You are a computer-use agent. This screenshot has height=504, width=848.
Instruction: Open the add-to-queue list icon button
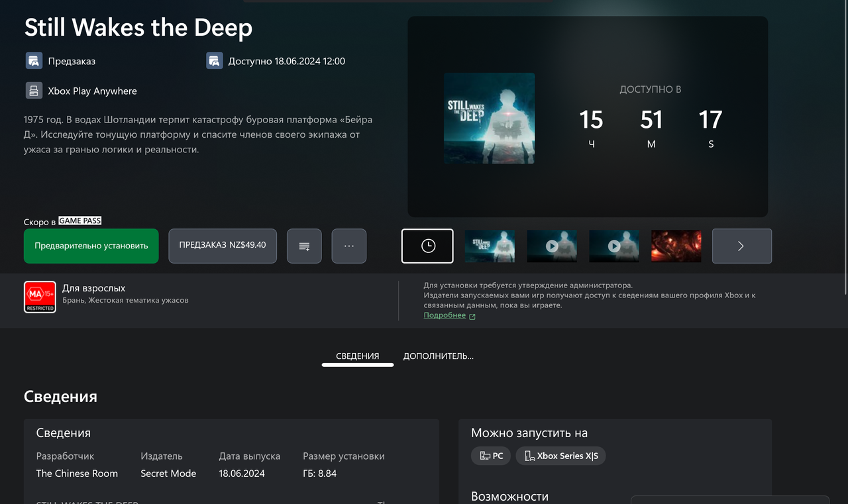[x=304, y=246]
